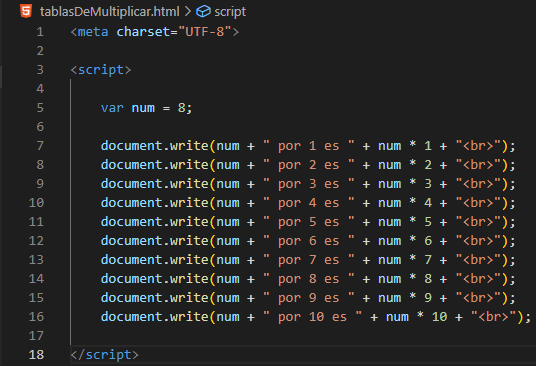The image size is (536, 366).
Task: Click " por 3 es " string
Action: [309, 184]
